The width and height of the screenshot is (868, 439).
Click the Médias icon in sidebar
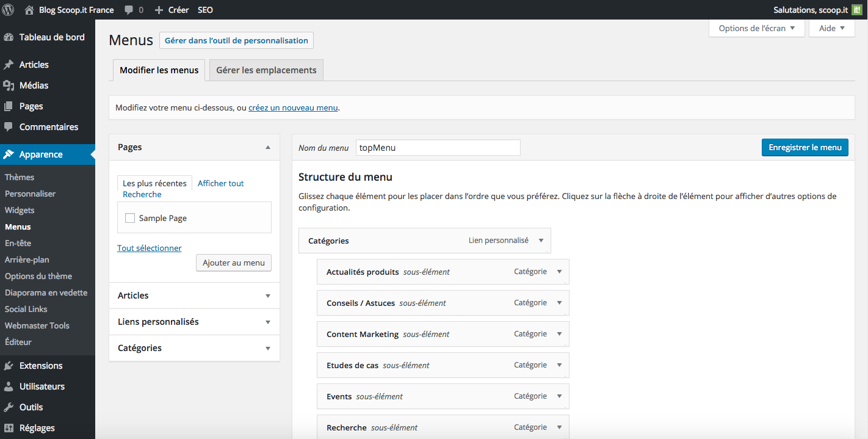[9, 85]
